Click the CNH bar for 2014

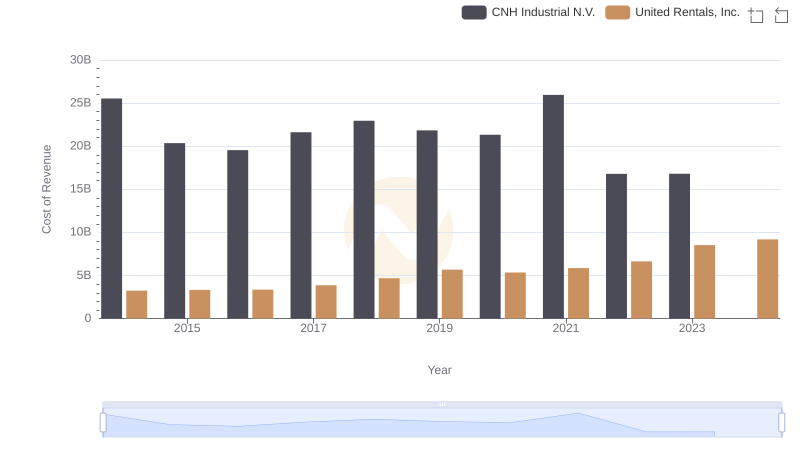tap(111, 209)
